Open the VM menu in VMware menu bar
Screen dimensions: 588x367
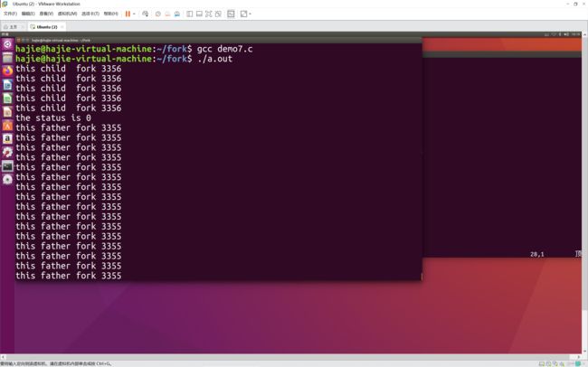pyautogui.click(x=67, y=14)
